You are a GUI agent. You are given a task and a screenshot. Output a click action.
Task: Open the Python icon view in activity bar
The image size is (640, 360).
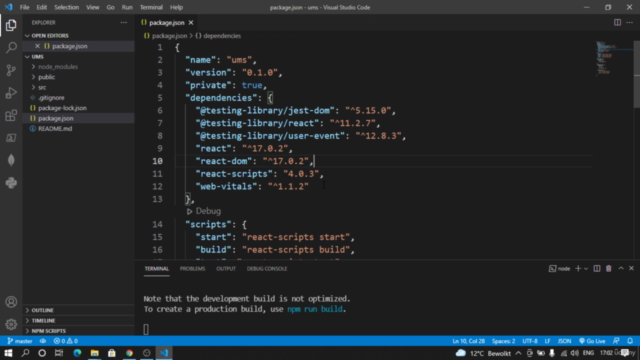11,183
